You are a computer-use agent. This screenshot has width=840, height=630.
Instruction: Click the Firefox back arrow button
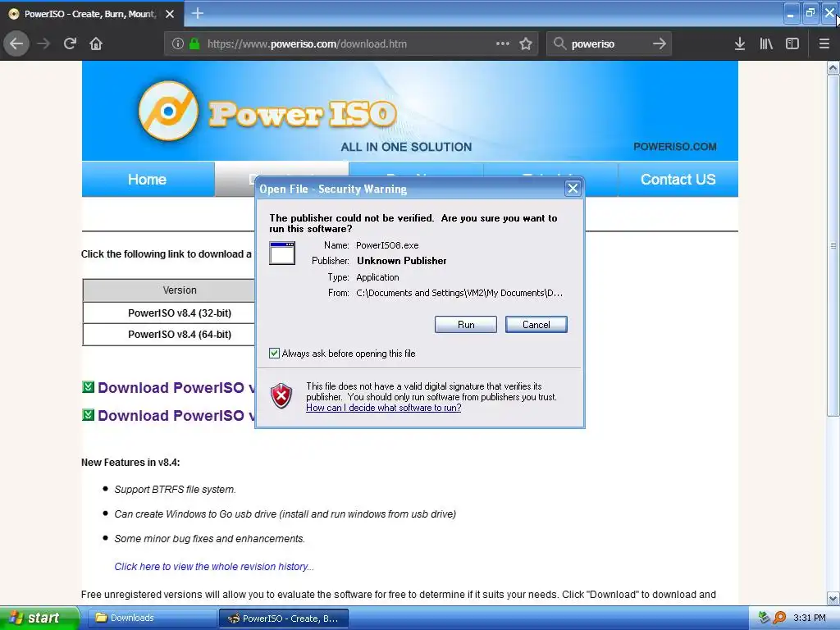click(16, 43)
